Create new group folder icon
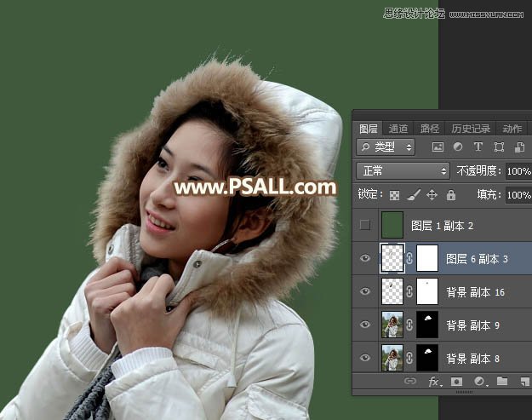532x420 pixels. click(502, 381)
